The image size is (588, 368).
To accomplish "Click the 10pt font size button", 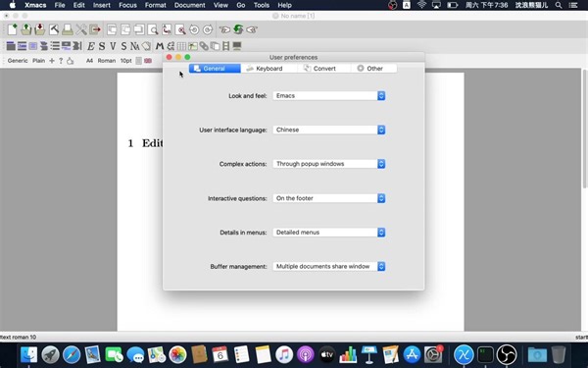I will click(x=126, y=61).
